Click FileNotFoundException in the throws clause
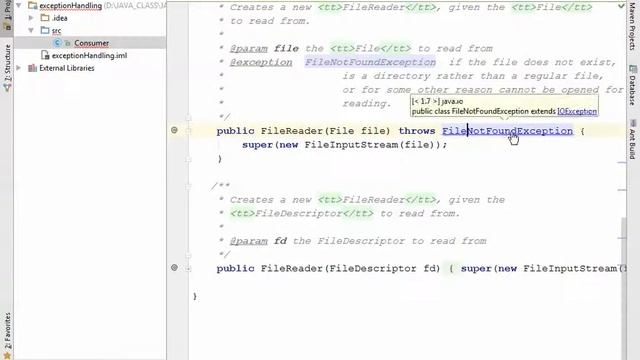 tap(507, 131)
